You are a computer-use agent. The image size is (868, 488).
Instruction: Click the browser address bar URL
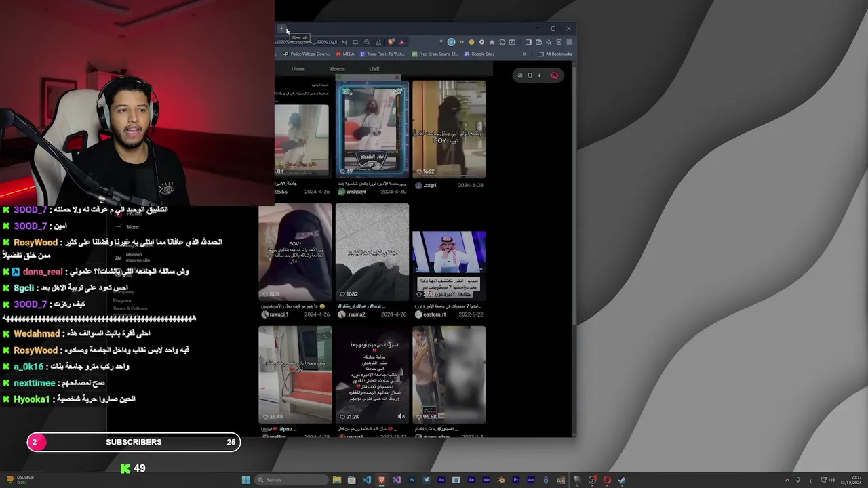click(306, 42)
